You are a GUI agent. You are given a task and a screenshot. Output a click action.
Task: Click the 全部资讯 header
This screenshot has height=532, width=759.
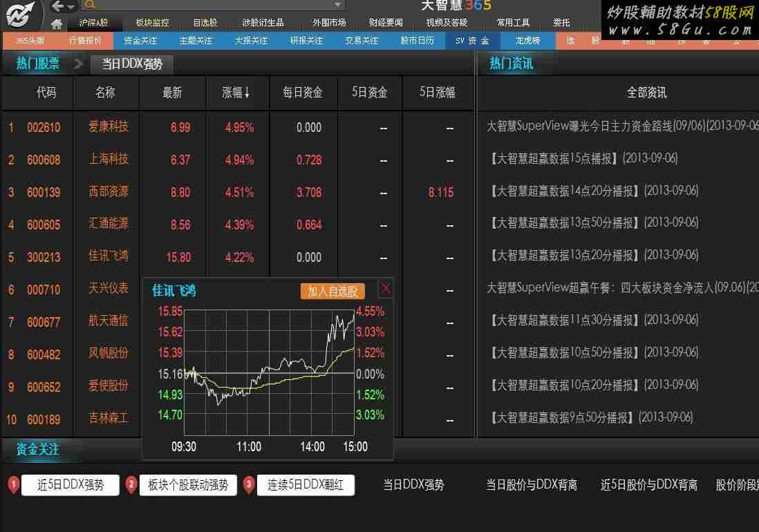pos(647,93)
